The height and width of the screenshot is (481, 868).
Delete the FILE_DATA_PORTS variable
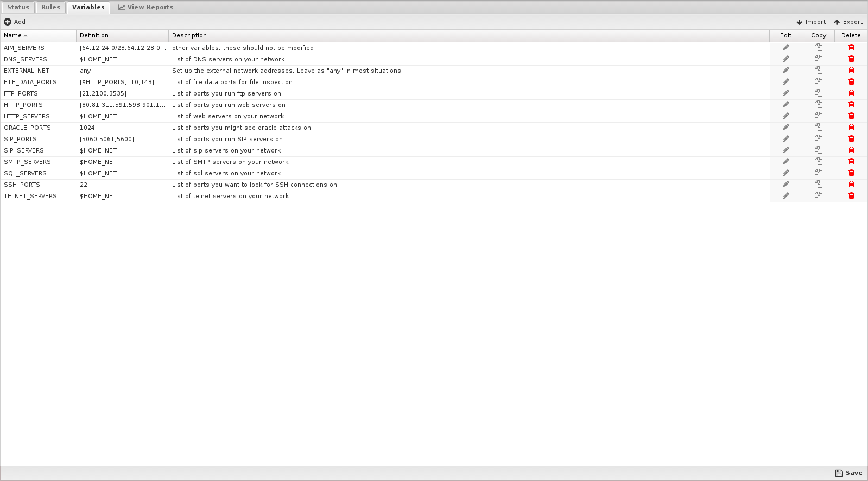point(851,82)
